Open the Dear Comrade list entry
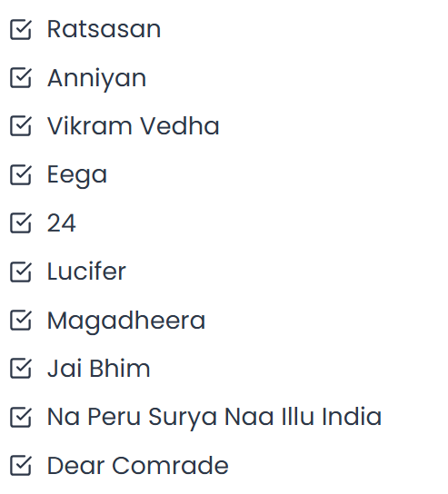This screenshot has width=448, height=494. [138, 465]
